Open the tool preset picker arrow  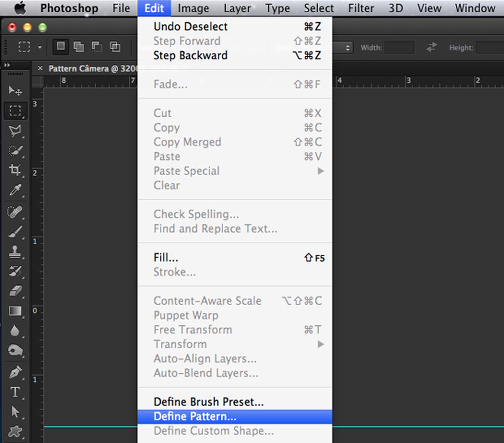point(40,47)
